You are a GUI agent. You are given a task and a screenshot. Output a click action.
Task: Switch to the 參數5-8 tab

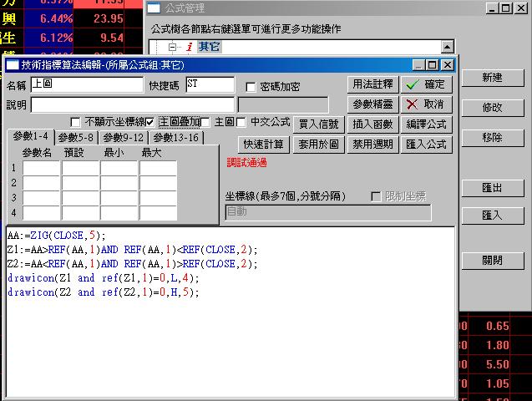(76, 137)
